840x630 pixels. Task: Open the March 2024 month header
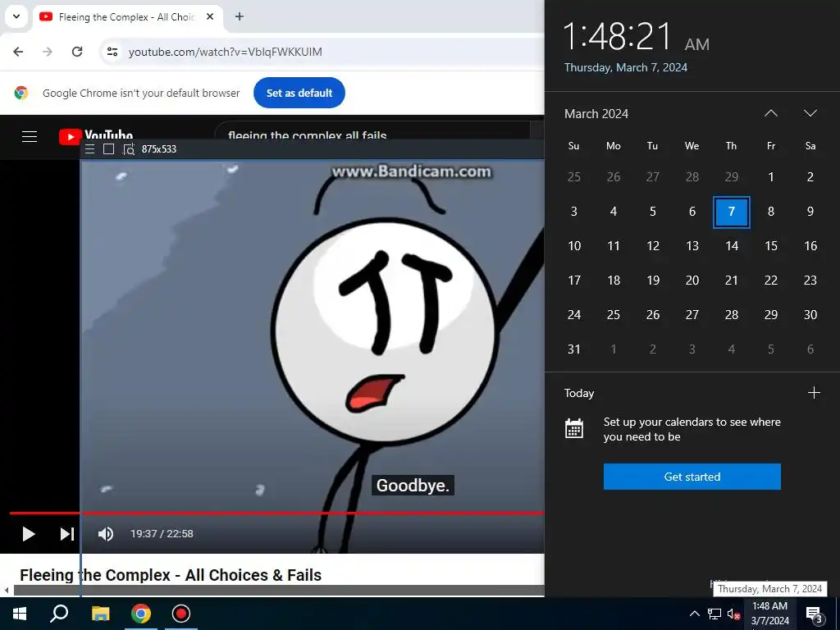click(x=596, y=113)
